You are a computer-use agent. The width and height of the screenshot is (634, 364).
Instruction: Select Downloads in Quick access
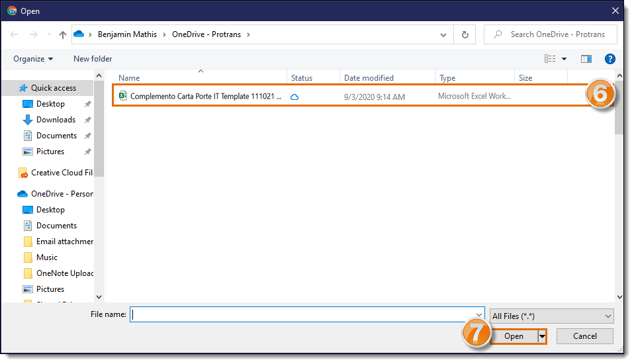56,120
